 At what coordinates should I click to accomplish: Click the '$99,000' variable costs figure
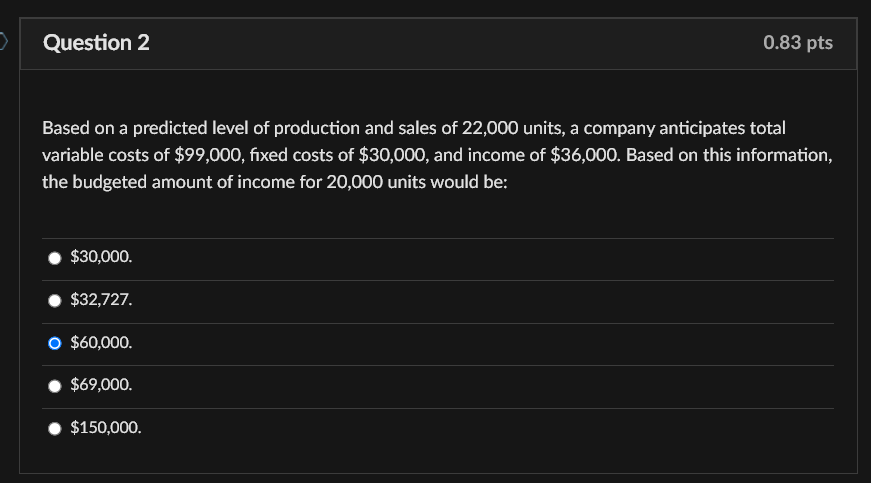pyautogui.click(x=208, y=155)
